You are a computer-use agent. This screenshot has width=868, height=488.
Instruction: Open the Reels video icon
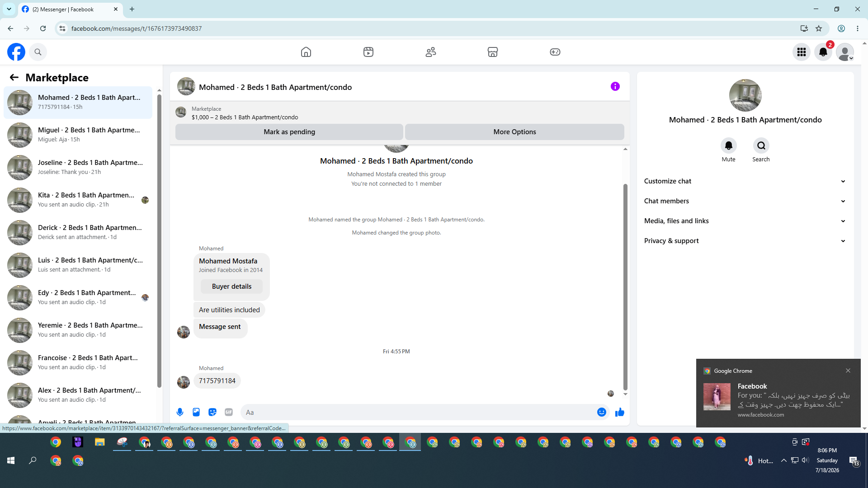point(368,52)
